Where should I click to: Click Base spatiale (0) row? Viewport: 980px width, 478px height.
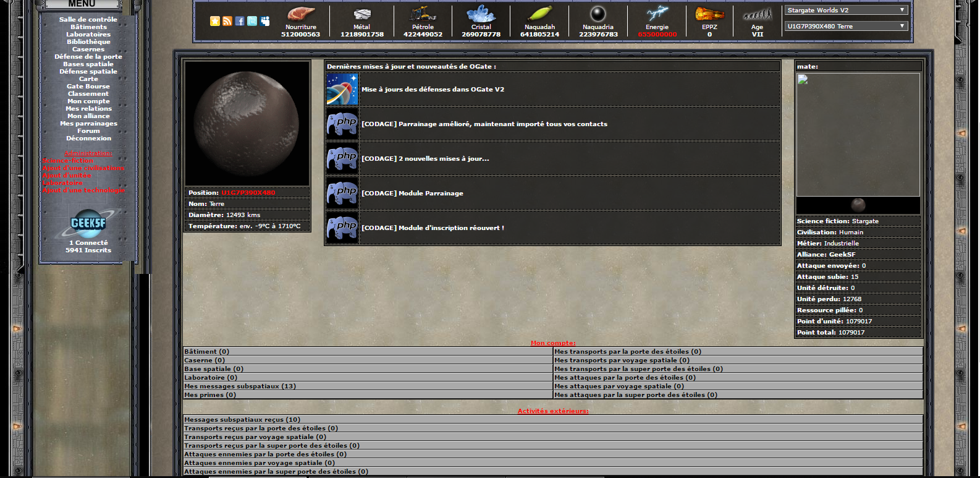pyautogui.click(x=368, y=369)
